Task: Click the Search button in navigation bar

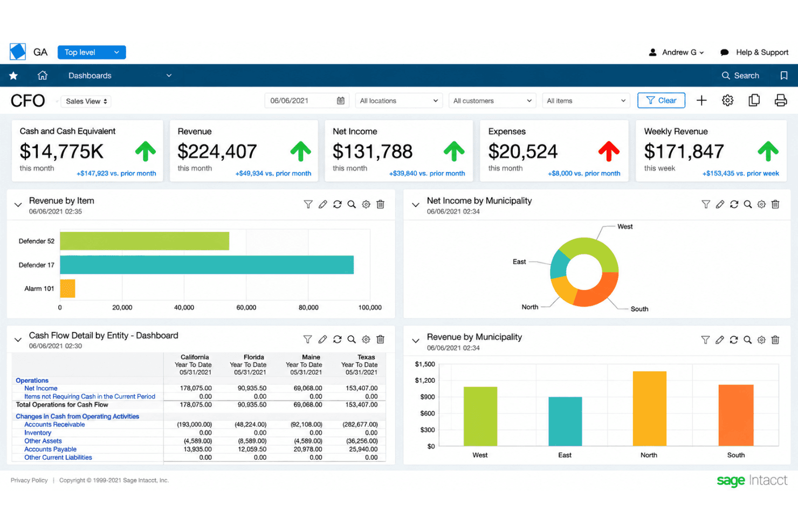Action: tap(740, 75)
